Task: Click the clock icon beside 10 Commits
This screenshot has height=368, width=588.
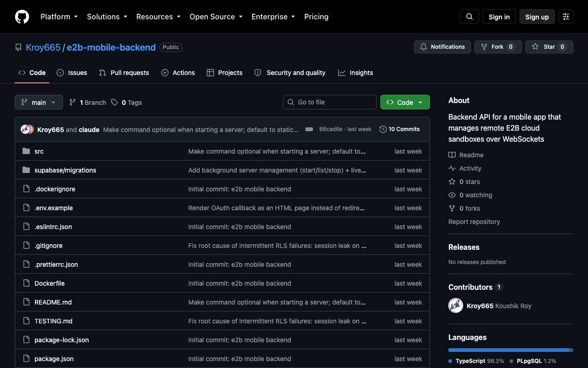Action: pyautogui.click(x=383, y=129)
